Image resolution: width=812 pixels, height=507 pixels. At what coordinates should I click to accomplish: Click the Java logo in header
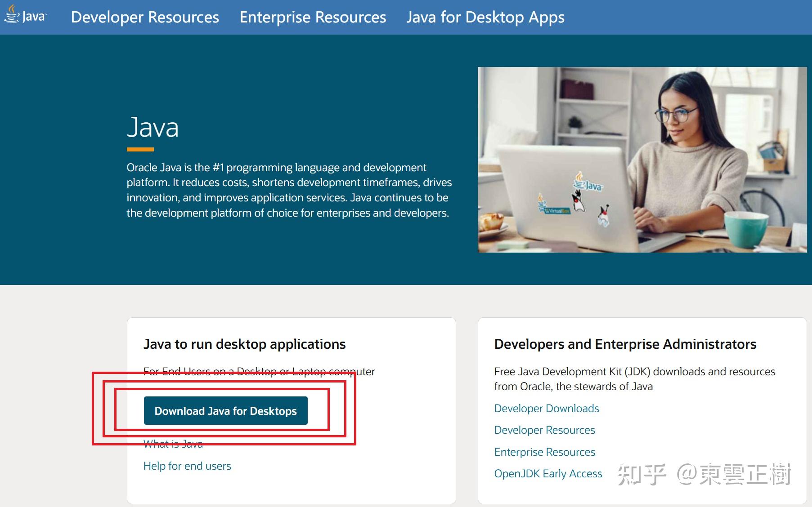click(x=25, y=15)
